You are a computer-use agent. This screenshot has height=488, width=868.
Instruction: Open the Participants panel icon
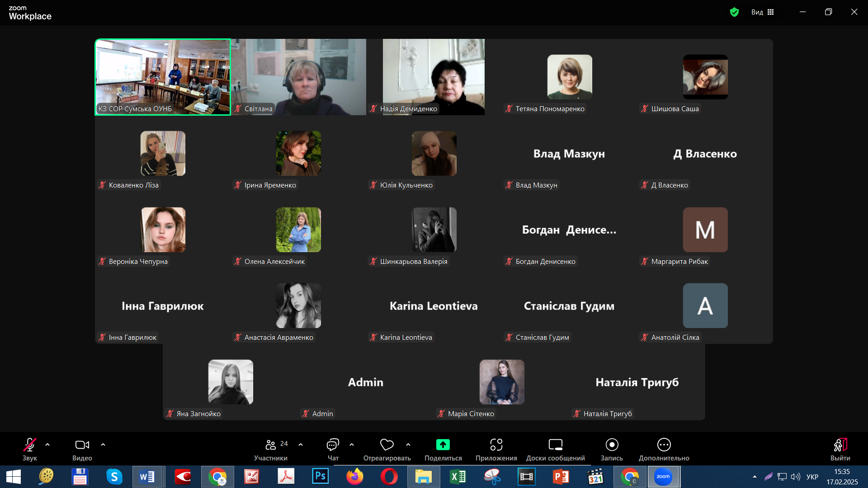point(270,445)
